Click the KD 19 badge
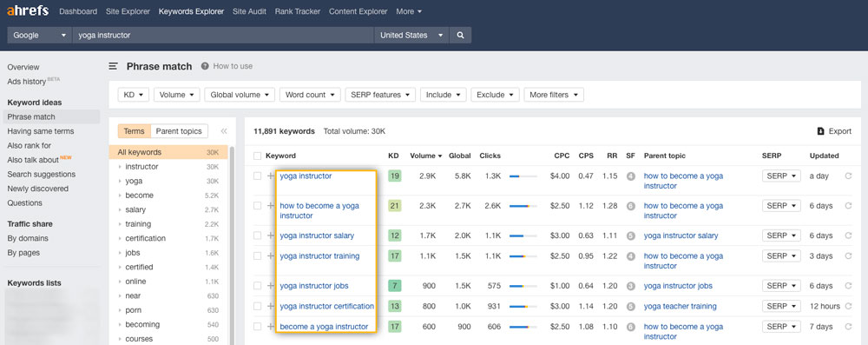 (x=394, y=176)
